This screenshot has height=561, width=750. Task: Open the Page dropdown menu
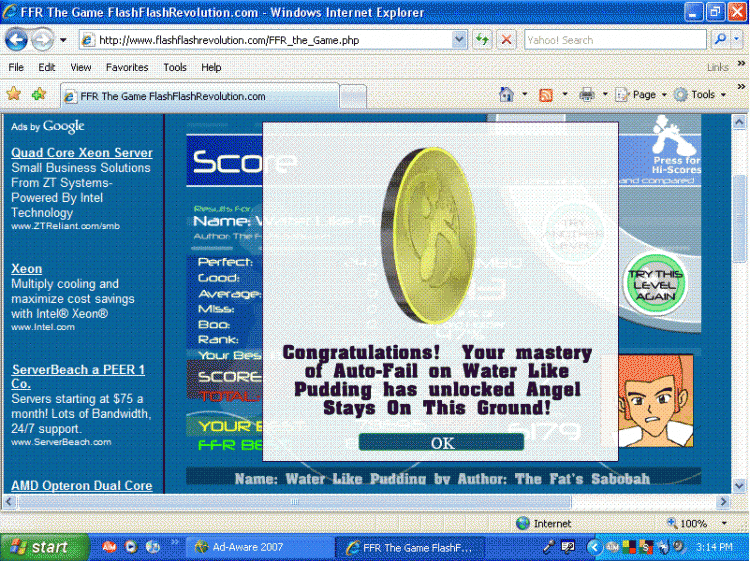coord(641,95)
